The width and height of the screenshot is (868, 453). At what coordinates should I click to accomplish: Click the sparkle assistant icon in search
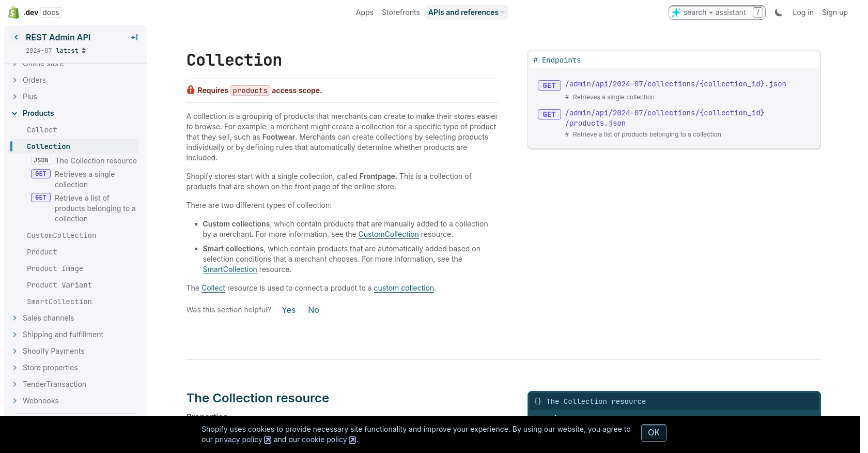676,12
